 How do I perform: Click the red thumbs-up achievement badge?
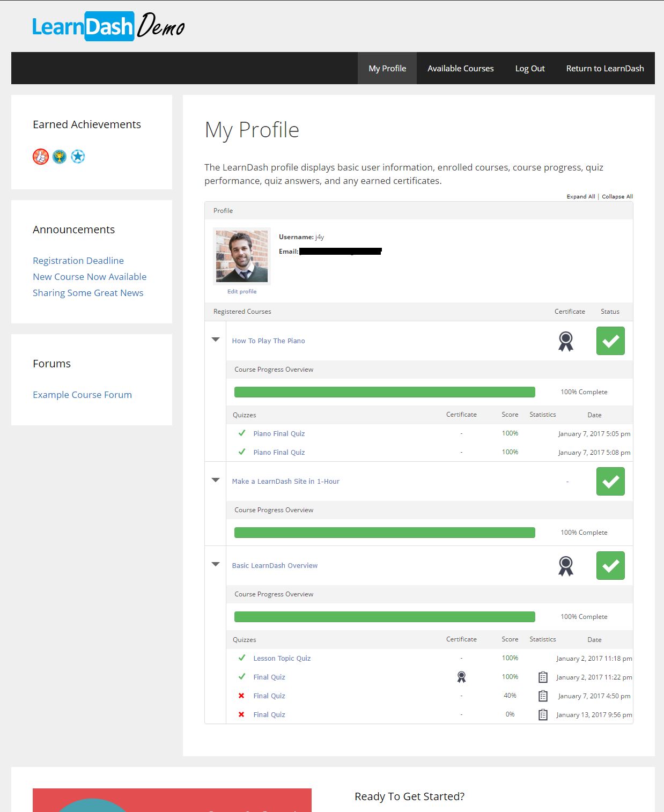pos(41,157)
